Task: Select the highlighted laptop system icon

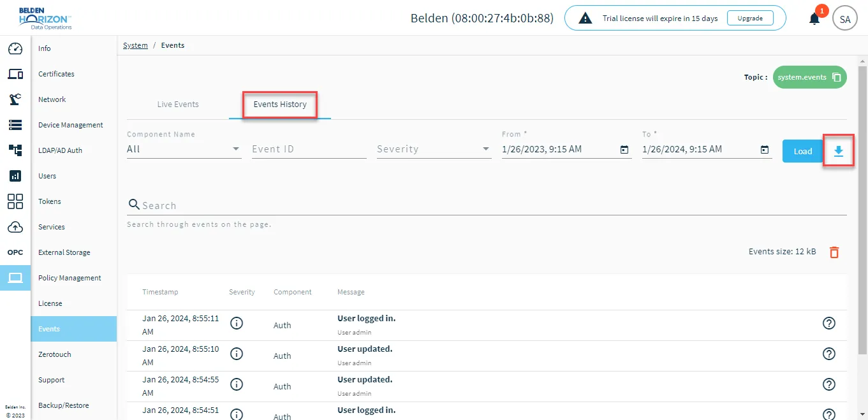Action: (15, 278)
